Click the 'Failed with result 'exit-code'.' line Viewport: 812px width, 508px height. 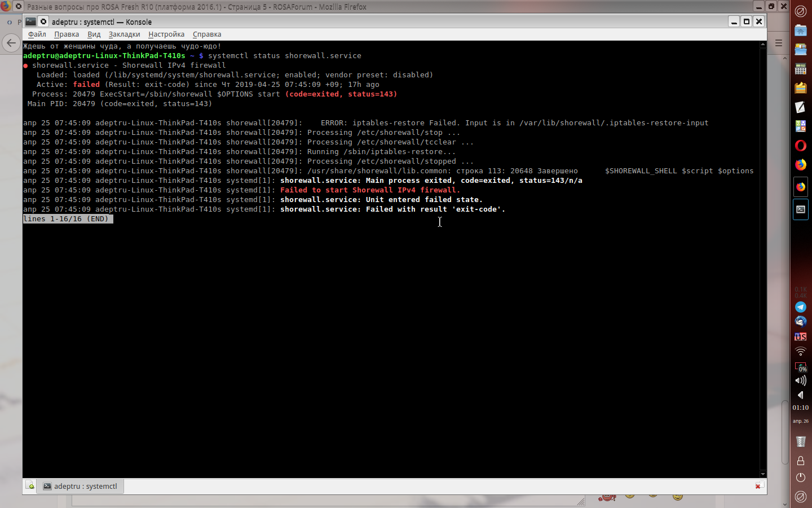pos(264,209)
